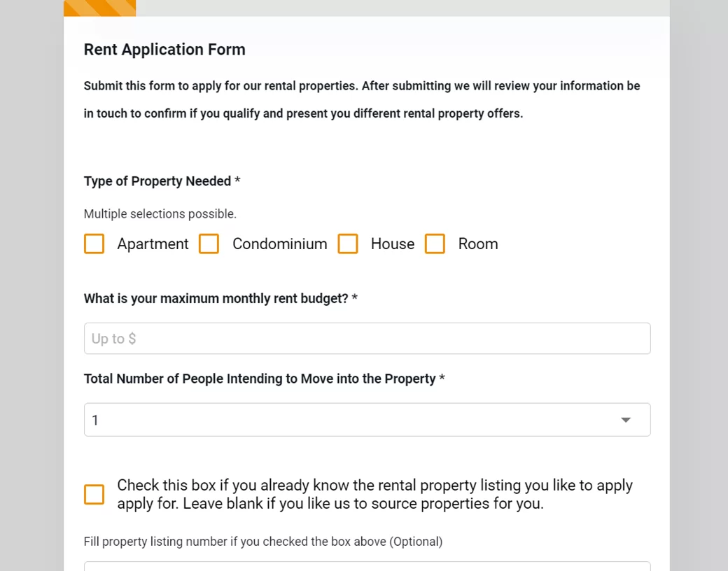Click the Apartment label text

pos(153,244)
